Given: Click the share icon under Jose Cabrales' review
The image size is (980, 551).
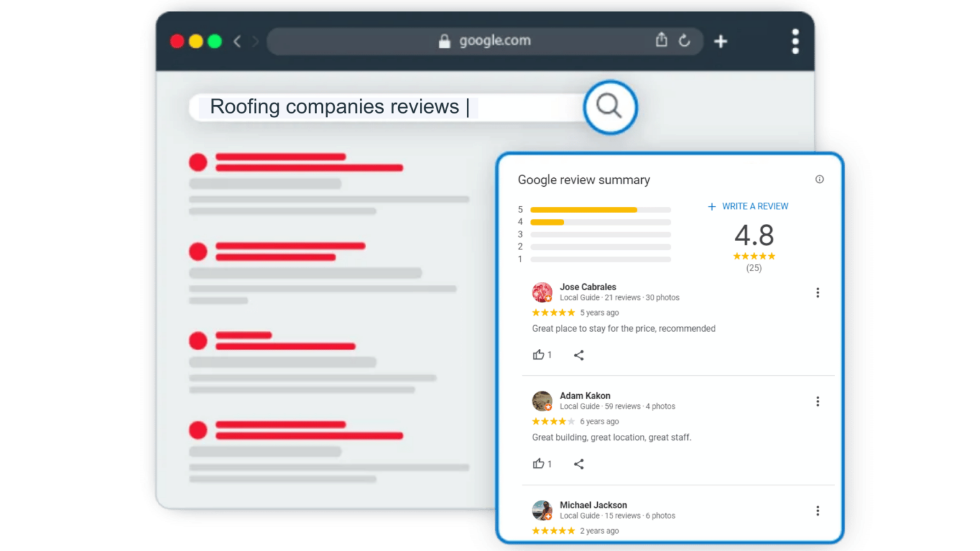Looking at the screenshot, I should (x=579, y=355).
